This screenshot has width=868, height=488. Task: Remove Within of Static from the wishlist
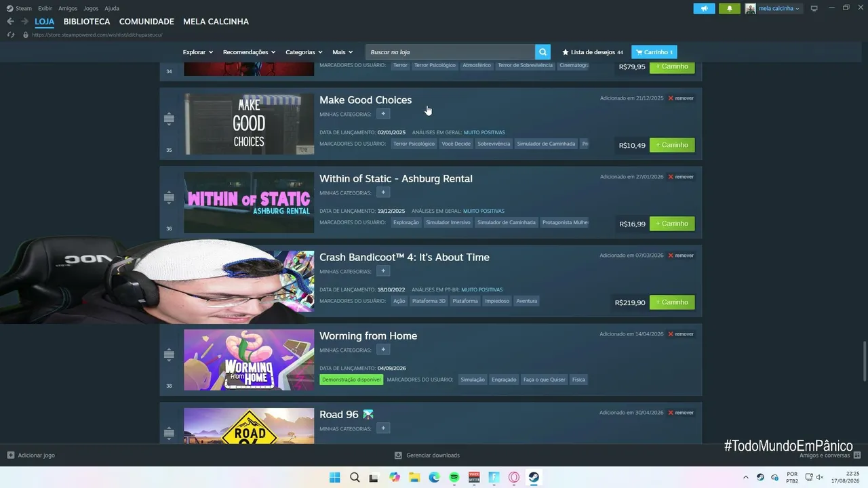click(x=681, y=177)
